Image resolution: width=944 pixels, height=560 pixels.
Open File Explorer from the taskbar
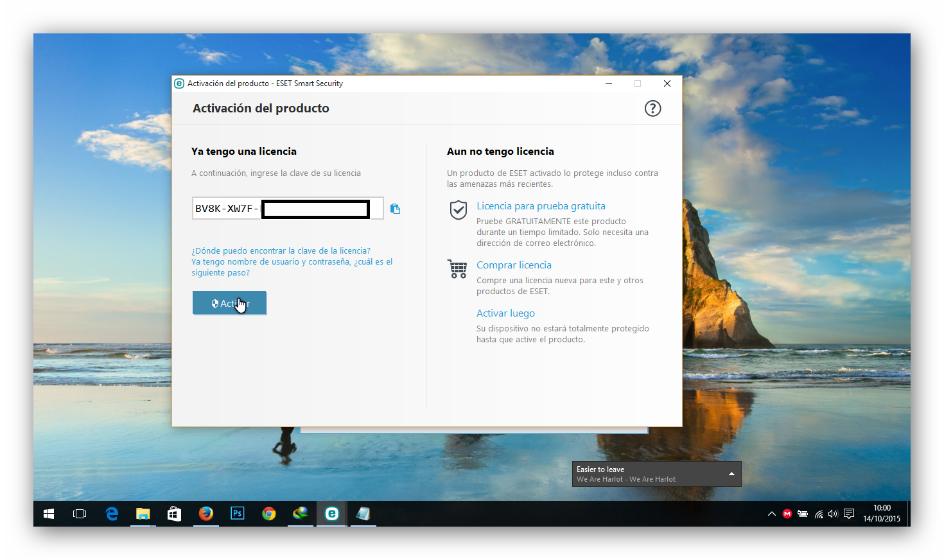(x=143, y=514)
